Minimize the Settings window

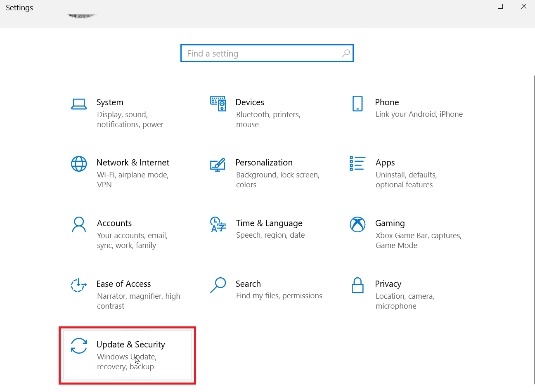coord(477,6)
